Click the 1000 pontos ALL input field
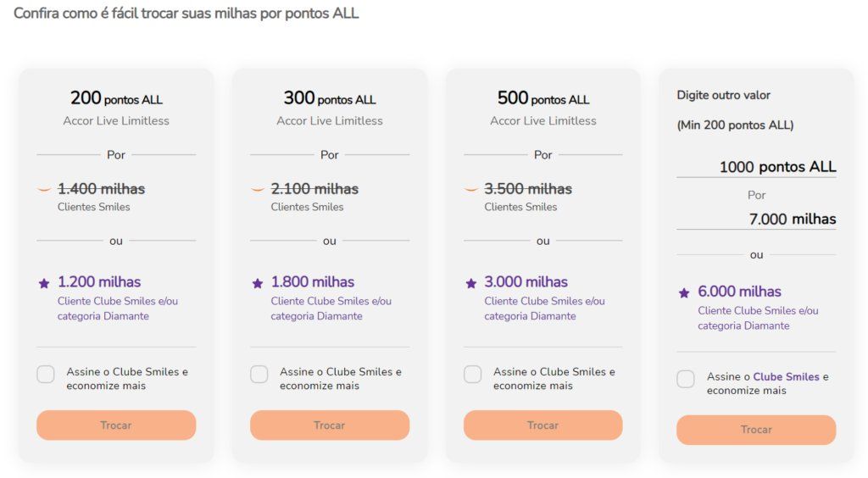This screenshot has height=478, width=868. pos(756,166)
